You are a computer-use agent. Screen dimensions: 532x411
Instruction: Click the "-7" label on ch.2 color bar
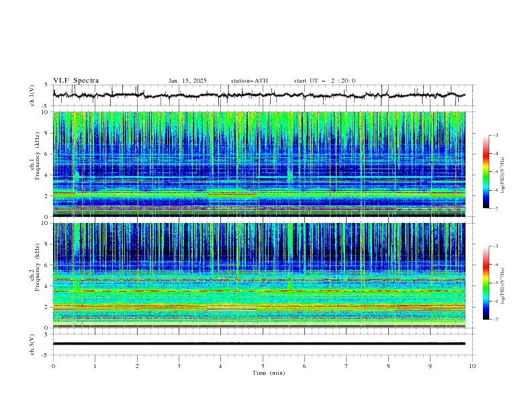pos(495,320)
